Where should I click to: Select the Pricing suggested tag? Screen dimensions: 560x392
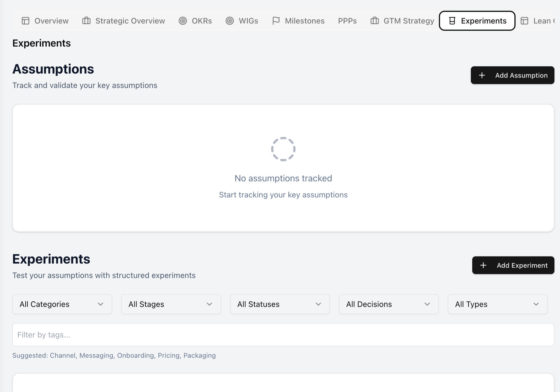click(169, 355)
